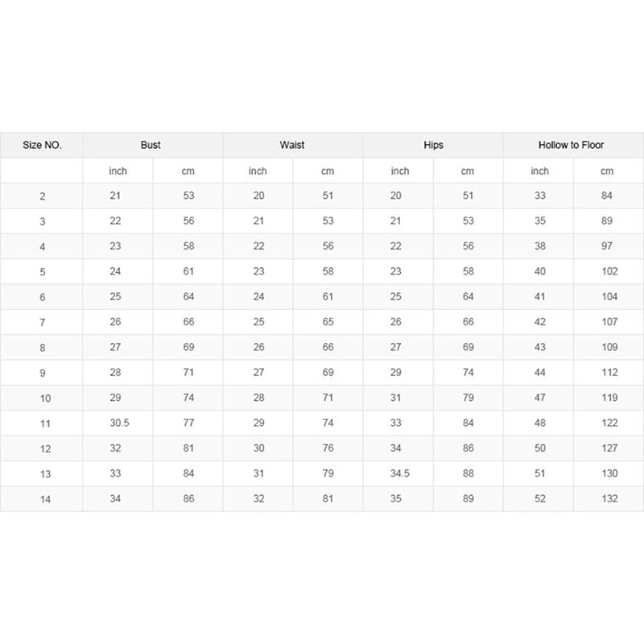Click the 34.5 hips inch cell

pyautogui.click(x=400, y=474)
